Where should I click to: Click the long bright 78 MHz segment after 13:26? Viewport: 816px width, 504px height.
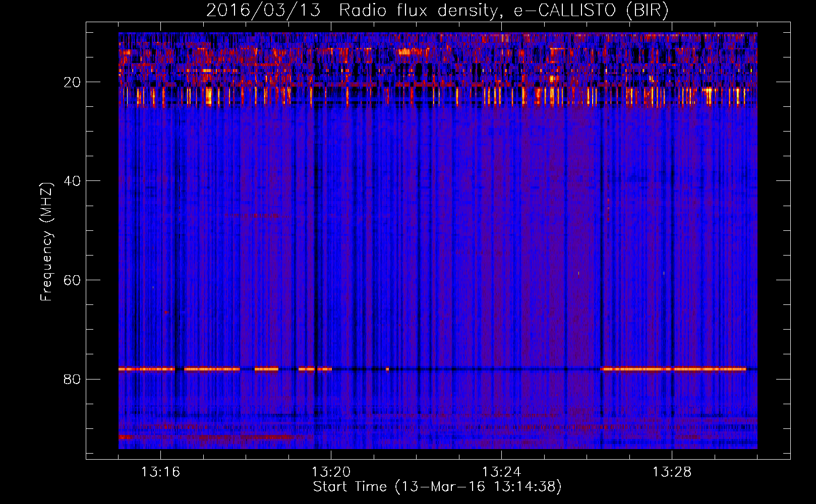[x=673, y=369]
